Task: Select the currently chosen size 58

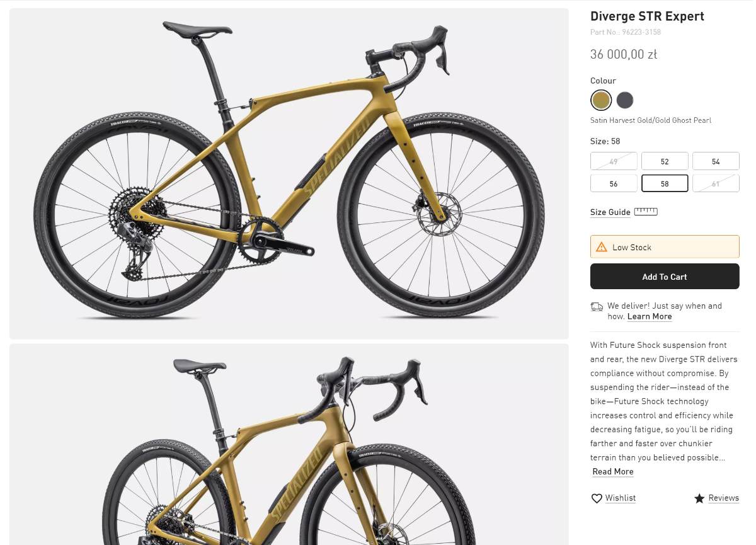Action: (665, 183)
